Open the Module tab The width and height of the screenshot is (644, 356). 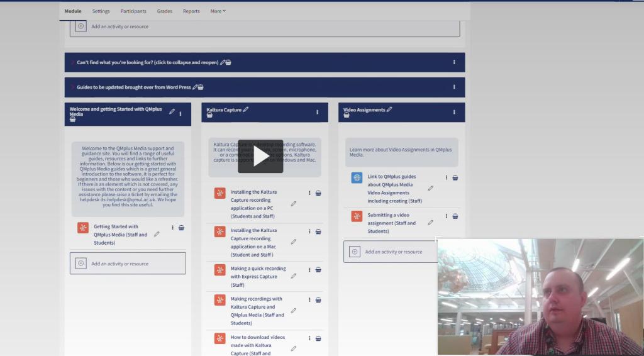[73, 11]
